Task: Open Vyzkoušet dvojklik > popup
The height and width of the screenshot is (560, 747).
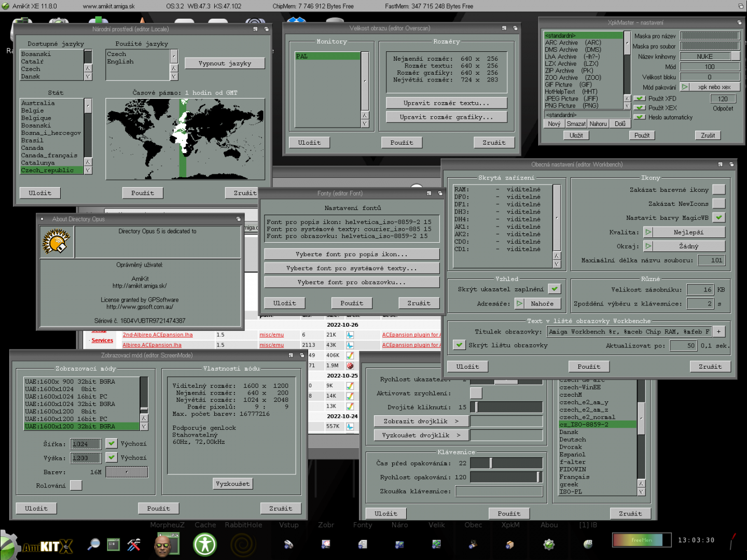Action: 421,435
